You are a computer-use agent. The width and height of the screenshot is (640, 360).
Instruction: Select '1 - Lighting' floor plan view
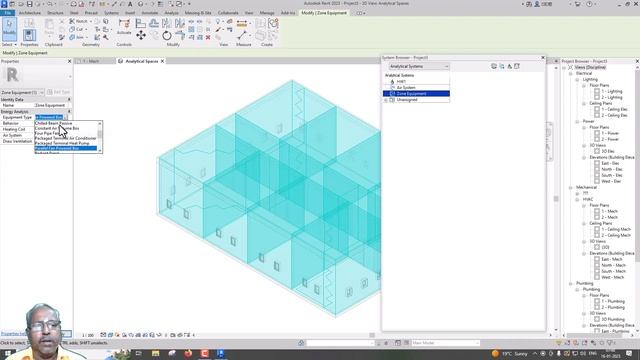coord(611,91)
